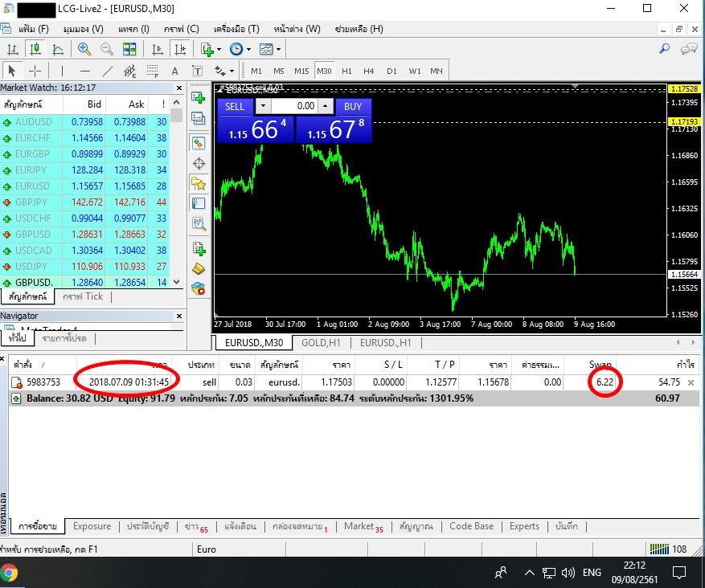The height and width of the screenshot is (588, 705).
Task: Click the Zoom In magnifier icon
Action: pos(84,49)
